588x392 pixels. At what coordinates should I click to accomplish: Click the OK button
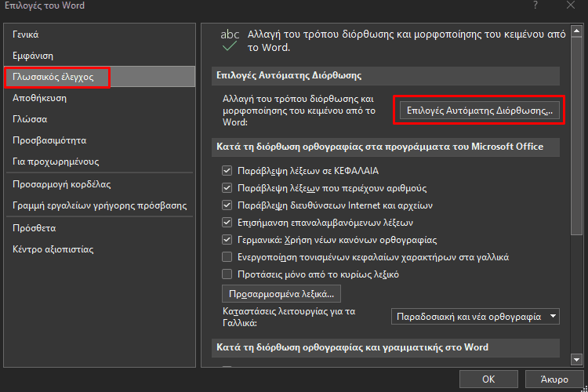pos(488,379)
